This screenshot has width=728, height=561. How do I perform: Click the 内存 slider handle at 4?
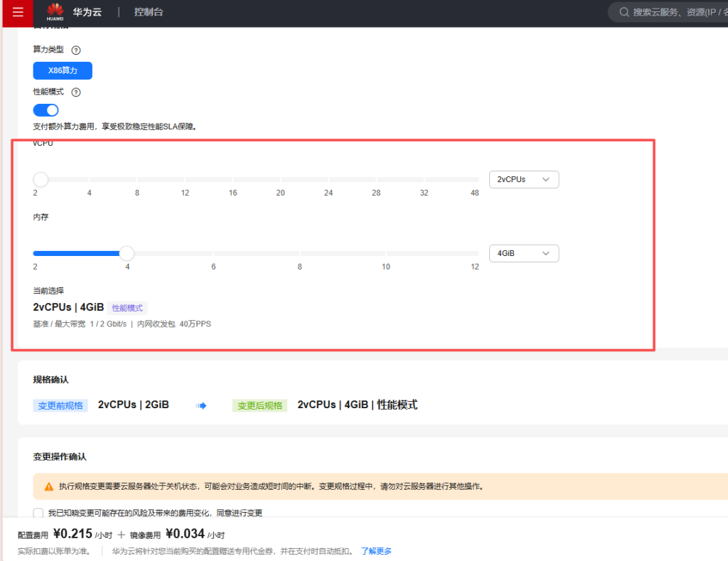coord(127,253)
